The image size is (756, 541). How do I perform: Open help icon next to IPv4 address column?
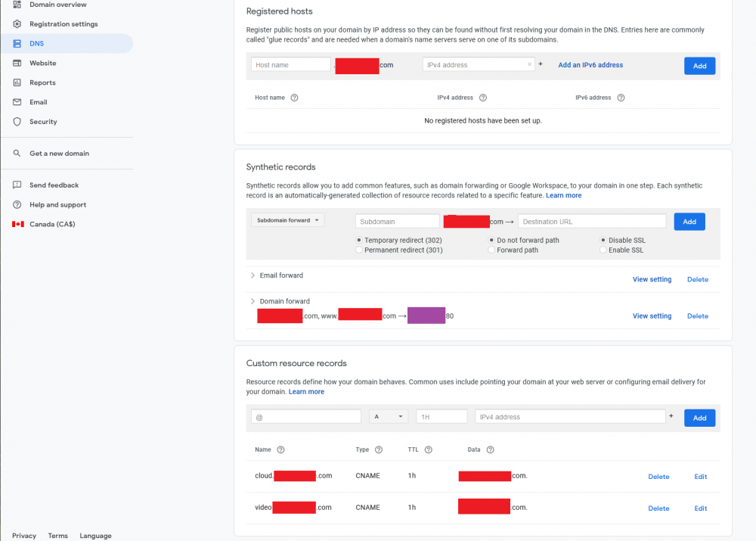point(482,98)
